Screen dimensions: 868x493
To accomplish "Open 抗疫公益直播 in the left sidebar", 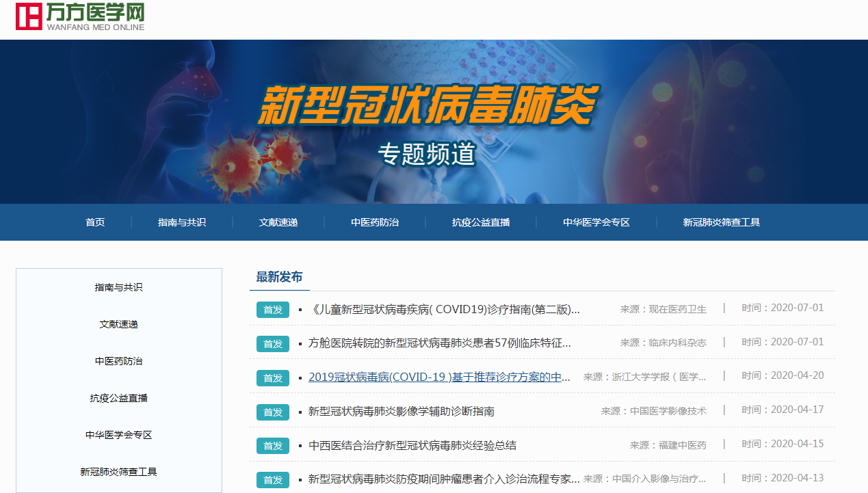I will (119, 398).
